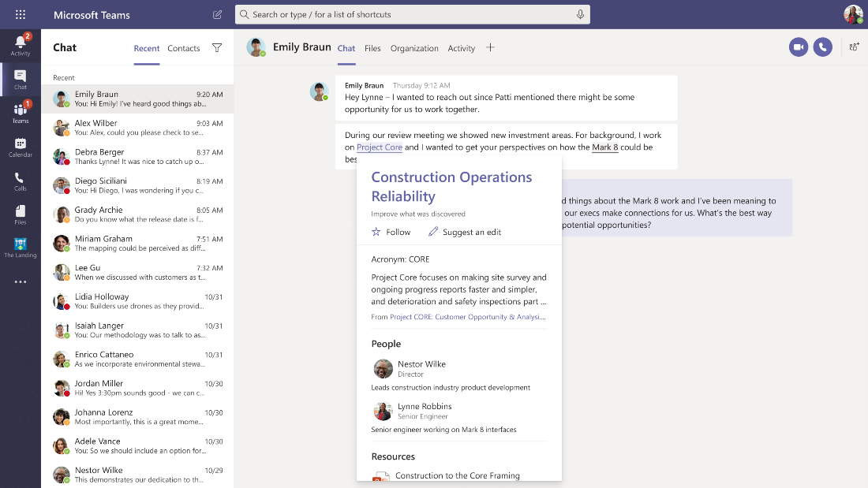Add people to the chat icon
The image size is (868, 488).
point(854,47)
